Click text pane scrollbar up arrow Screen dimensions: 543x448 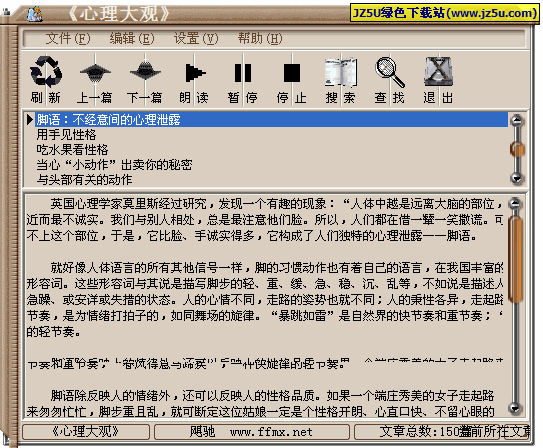[515, 203]
